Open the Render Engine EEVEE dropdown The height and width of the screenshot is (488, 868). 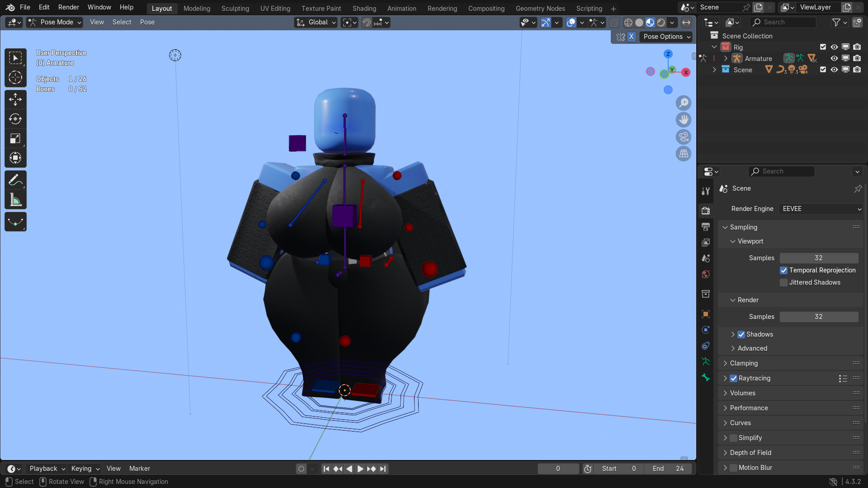click(821, 209)
